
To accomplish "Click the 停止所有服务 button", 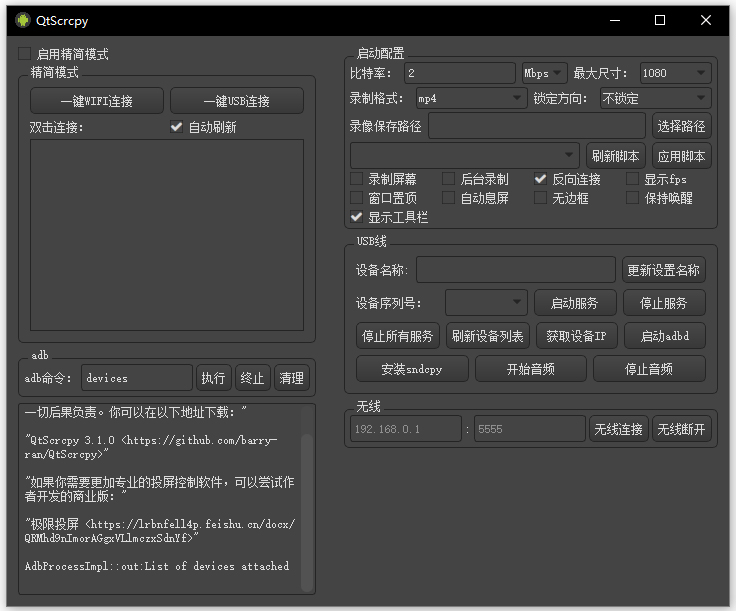I will [x=398, y=336].
